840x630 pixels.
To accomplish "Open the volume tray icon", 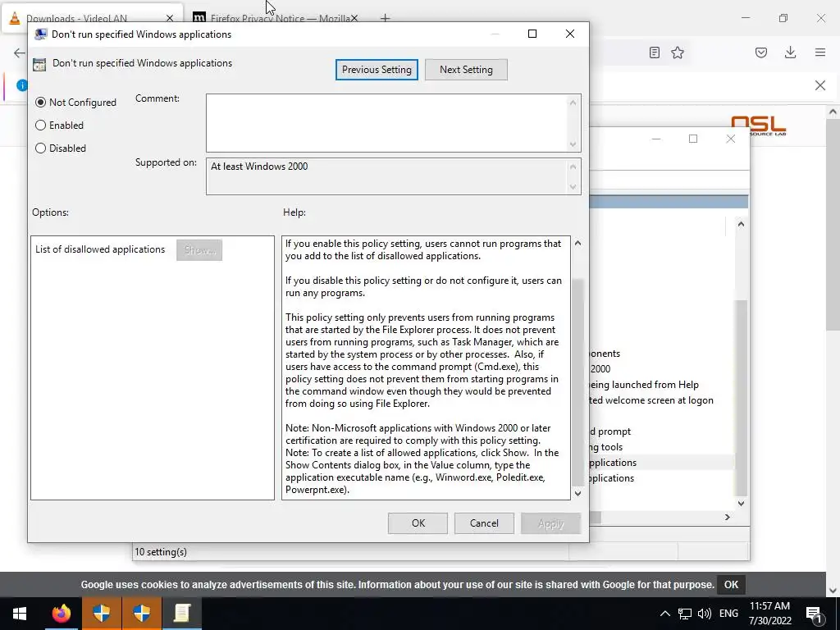I will coord(705,614).
